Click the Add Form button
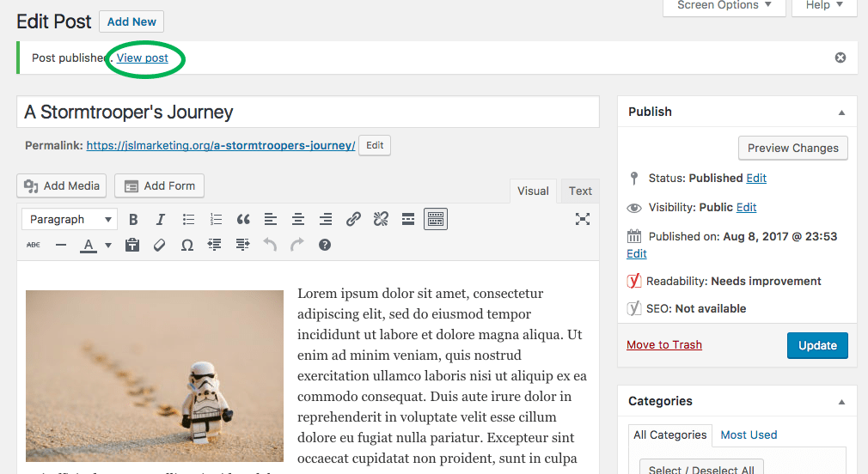 coord(160,185)
